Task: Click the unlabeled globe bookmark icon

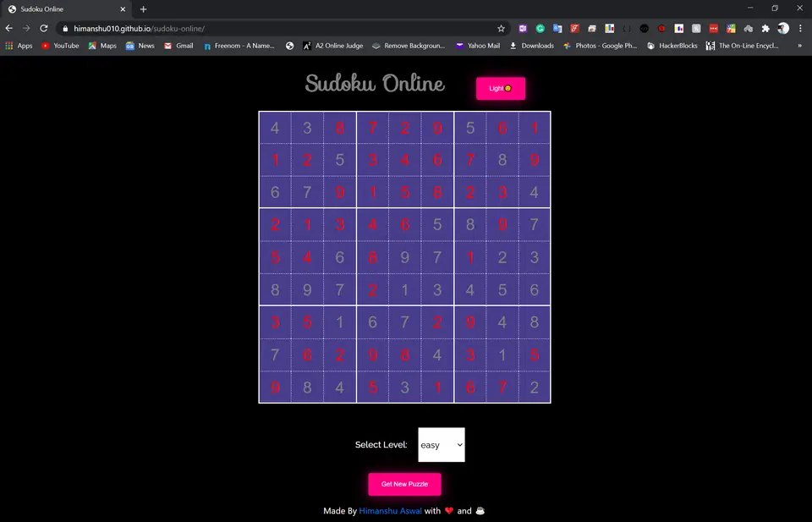Action: click(x=290, y=46)
